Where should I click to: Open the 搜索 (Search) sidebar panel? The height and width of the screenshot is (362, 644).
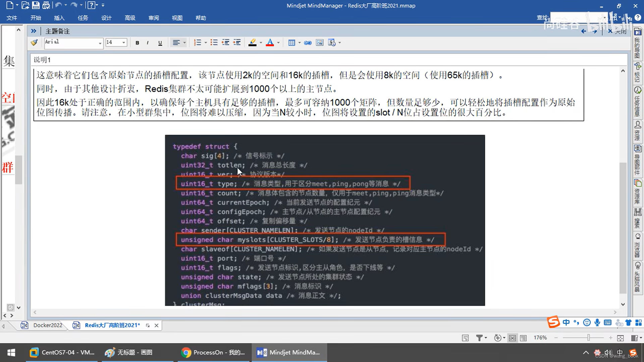pyautogui.click(x=637, y=216)
